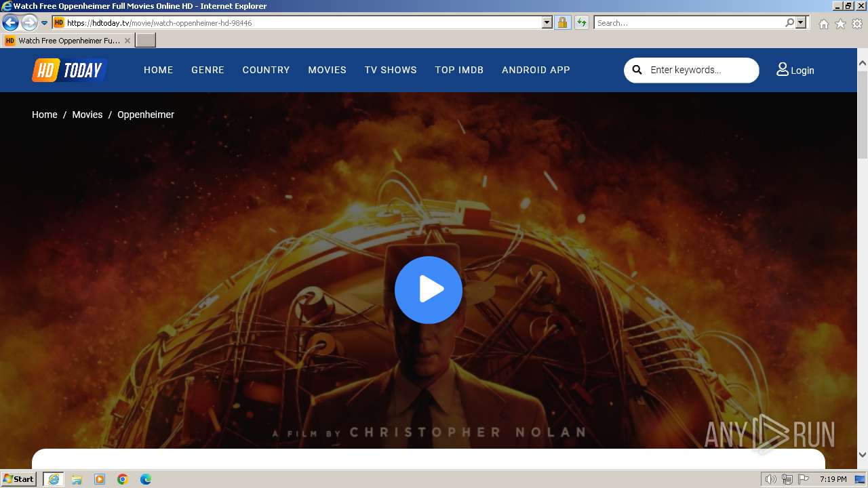This screenshot has height=488, width=868.
Task: Open a new blank tab
Action: 146,41
